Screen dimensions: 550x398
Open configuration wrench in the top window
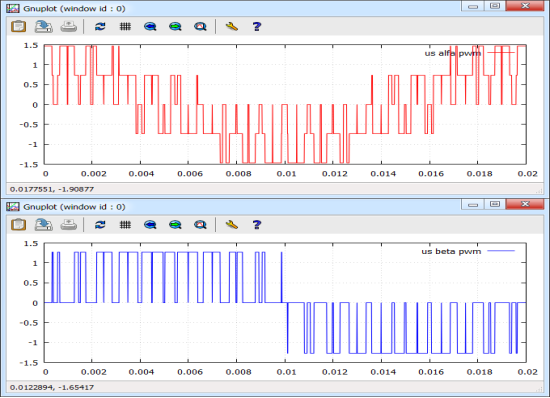232,26
